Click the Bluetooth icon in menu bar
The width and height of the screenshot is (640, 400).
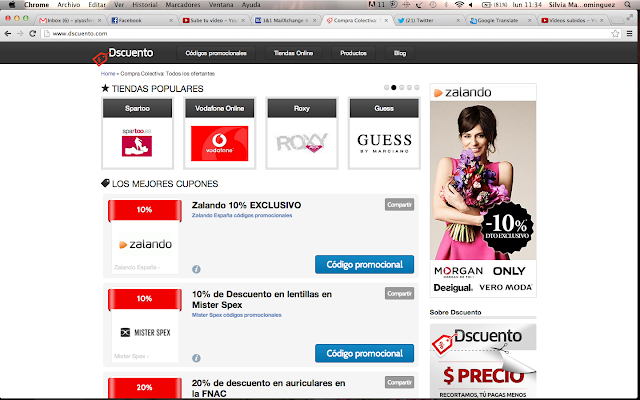(446, 5)
